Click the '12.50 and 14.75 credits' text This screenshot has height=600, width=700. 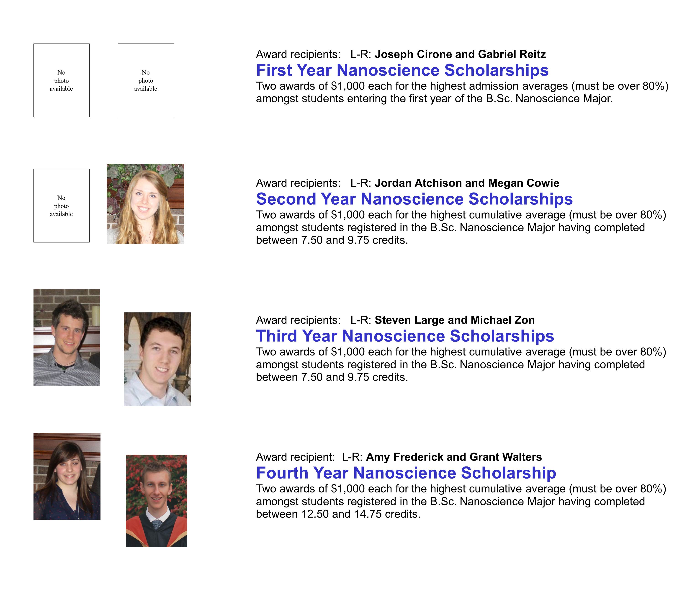(359, 514)
